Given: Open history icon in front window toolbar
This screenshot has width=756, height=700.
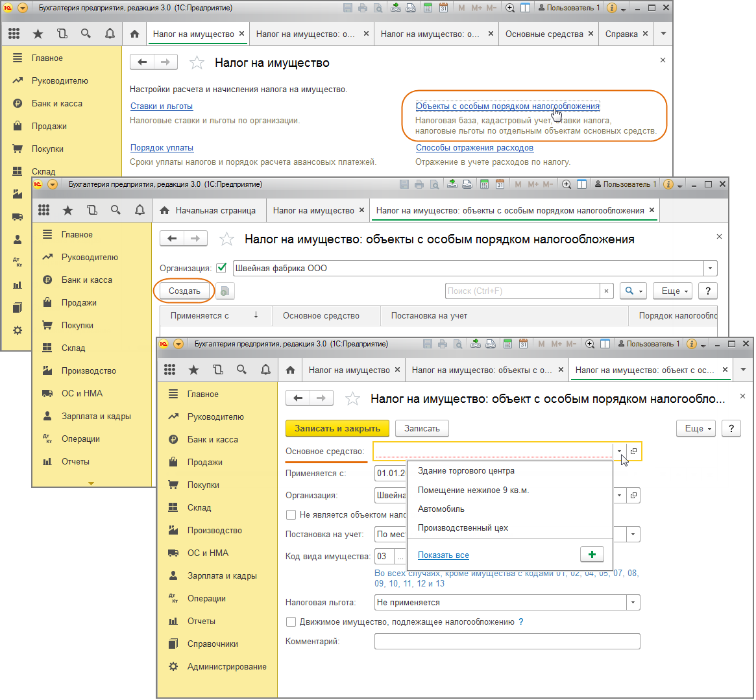Looking at the screenshot, I should pos(218,370).
